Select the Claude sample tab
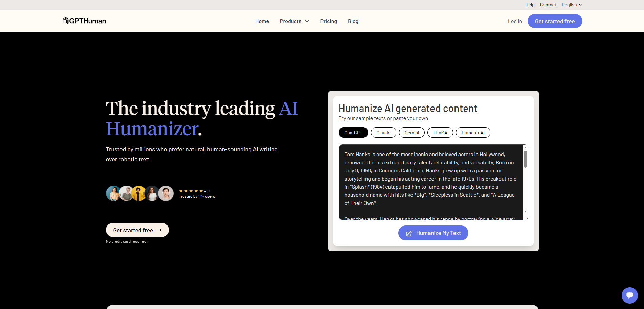644x309 pixels. pyautogui.click(x=383, y=133)
